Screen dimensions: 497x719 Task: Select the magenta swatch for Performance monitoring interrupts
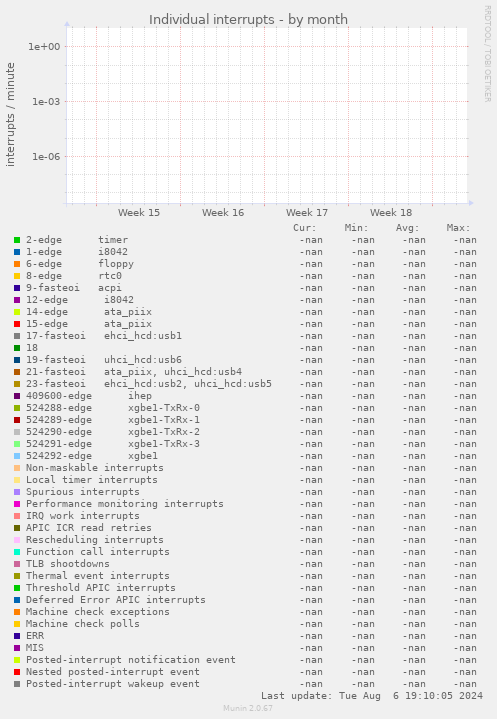click(17, 504)
